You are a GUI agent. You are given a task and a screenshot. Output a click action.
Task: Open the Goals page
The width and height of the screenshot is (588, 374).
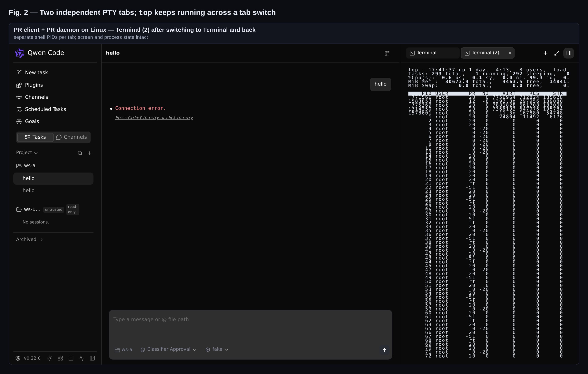(x=55, y=121)
